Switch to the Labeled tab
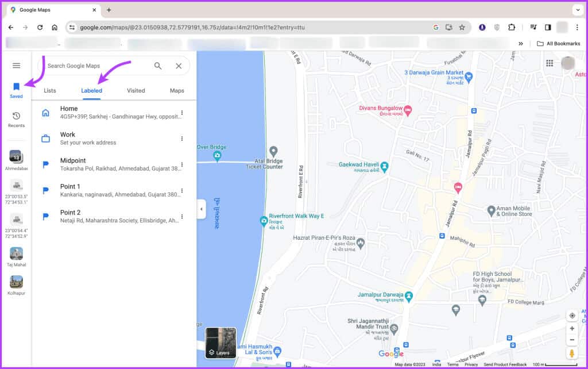The height and width of the screenshot is (369, 588). tap(91, 90)
